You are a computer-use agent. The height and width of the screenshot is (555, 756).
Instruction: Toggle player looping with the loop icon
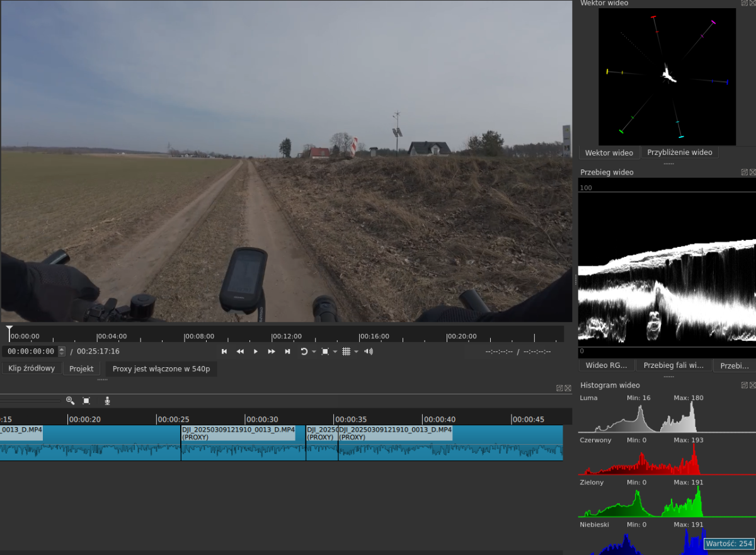[304, 352]
